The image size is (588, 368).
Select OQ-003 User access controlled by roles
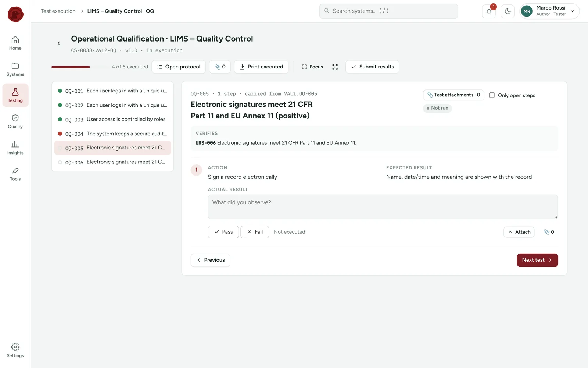pos(112,120)
